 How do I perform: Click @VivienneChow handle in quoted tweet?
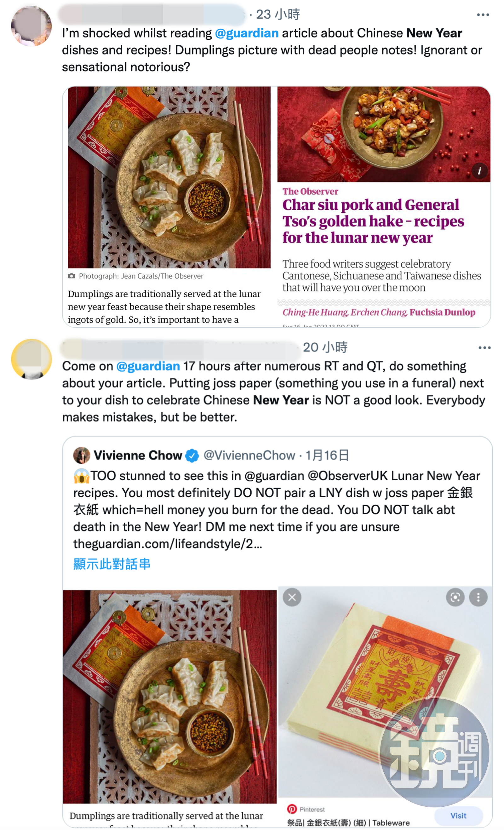[249, 455]
